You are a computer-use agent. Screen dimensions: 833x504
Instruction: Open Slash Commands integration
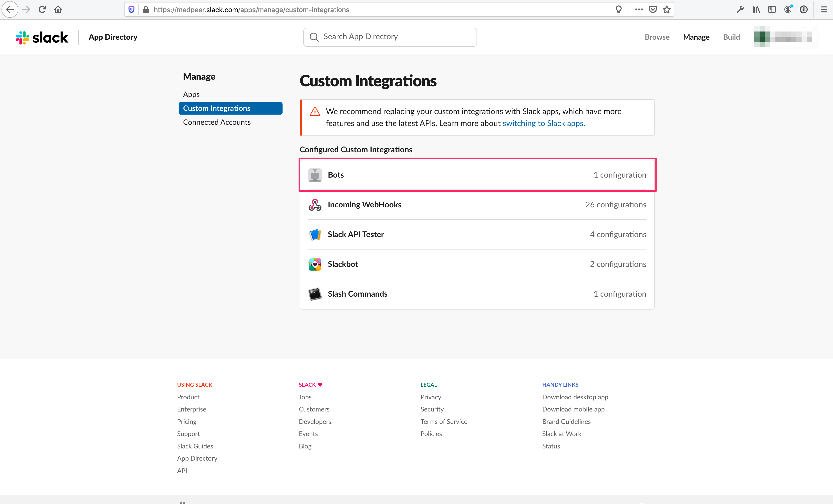(477, 294)
